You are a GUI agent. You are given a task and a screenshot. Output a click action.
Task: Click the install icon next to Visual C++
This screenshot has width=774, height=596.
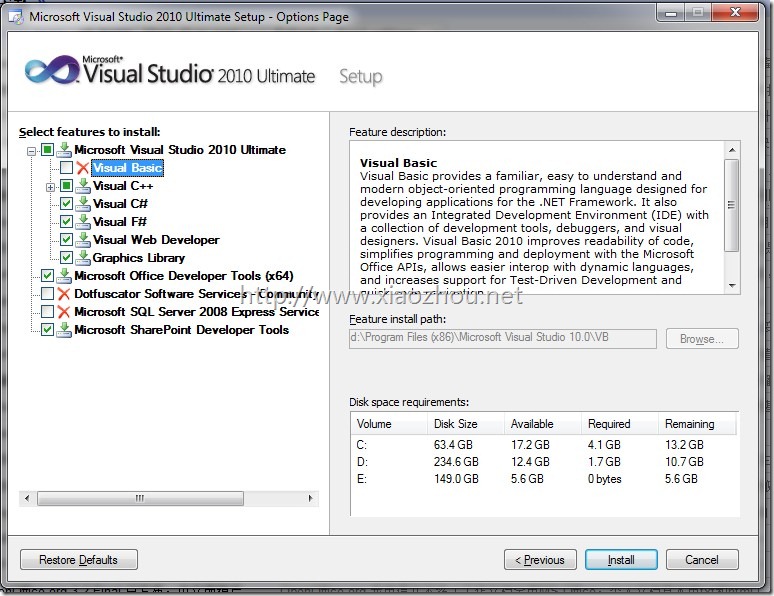click(x=83, y=186)
